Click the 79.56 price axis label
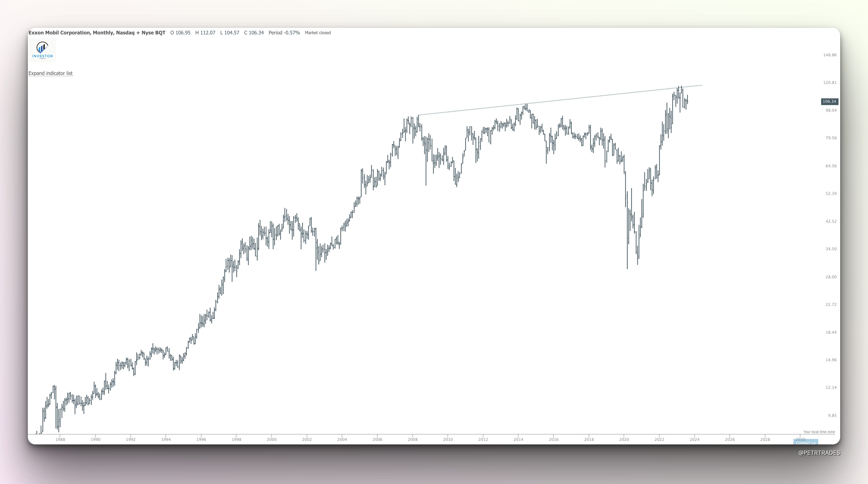 point(831,138)
